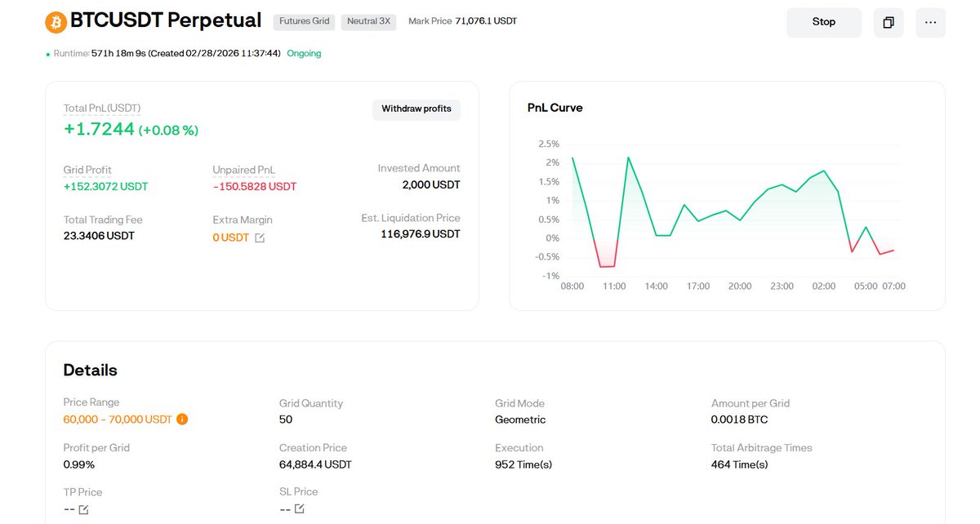Edit SL Price with its pencil icon

point(299,508)
